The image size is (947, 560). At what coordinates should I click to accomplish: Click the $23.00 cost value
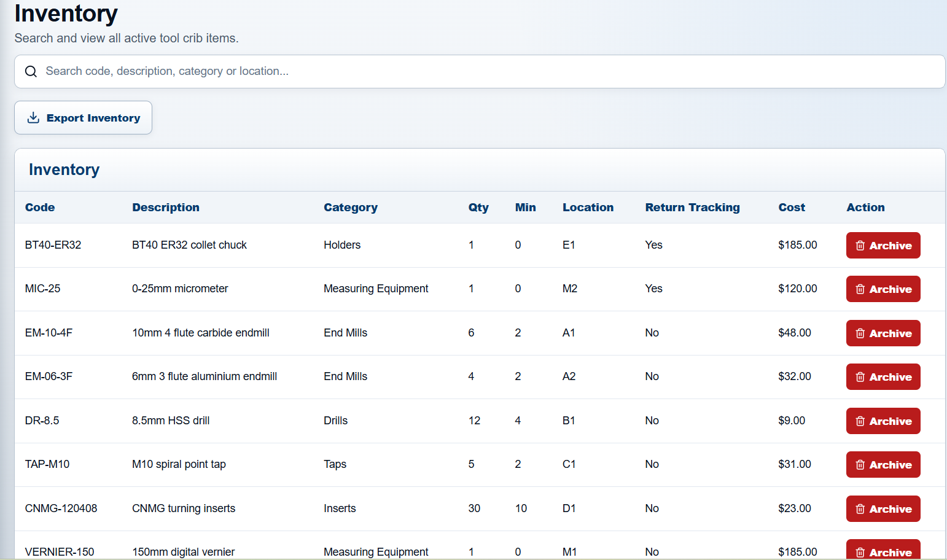click(x=794, y=508)
